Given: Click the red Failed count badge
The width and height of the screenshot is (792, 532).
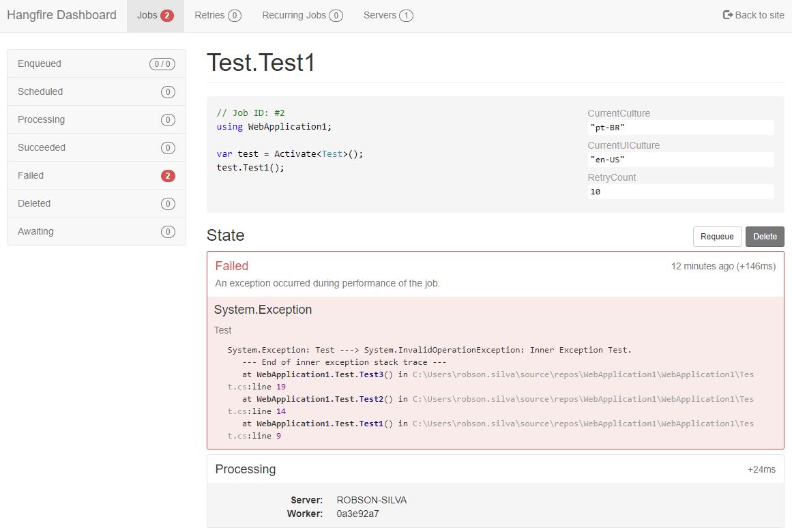Looking at the screenshot, I should click(x=168, y=175).
